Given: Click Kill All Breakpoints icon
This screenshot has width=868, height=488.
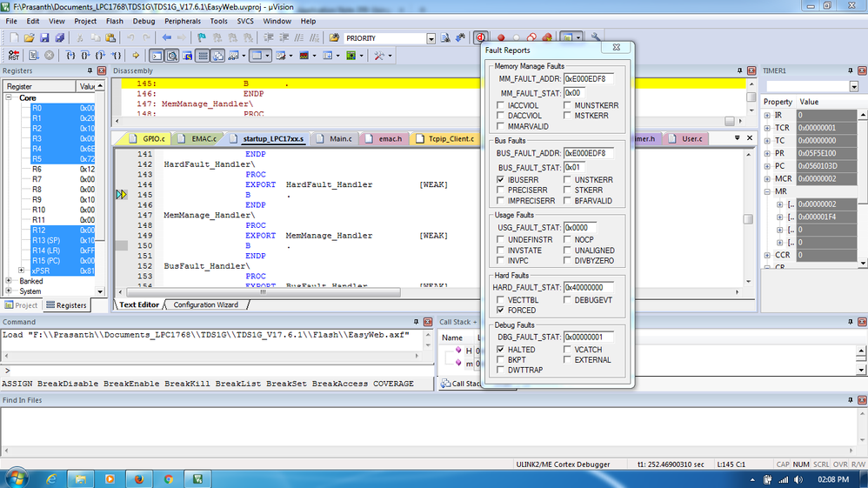Looking at the screenshot, I should [547, 38].
